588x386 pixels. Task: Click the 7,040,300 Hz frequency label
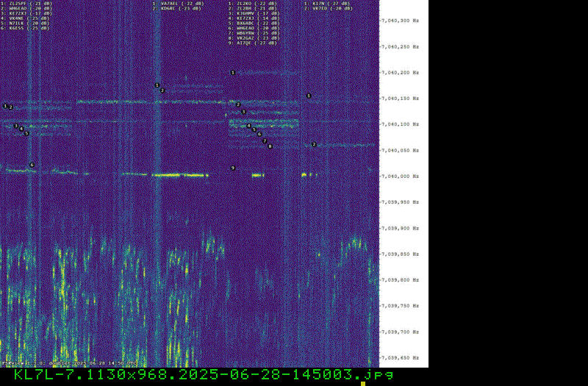point(400,21)
